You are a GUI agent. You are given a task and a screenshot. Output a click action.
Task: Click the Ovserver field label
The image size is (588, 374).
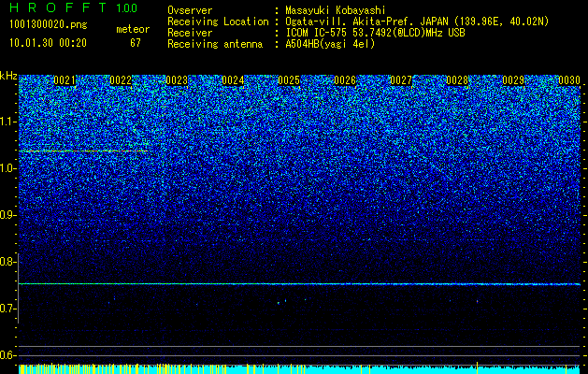tap(190, 10)
